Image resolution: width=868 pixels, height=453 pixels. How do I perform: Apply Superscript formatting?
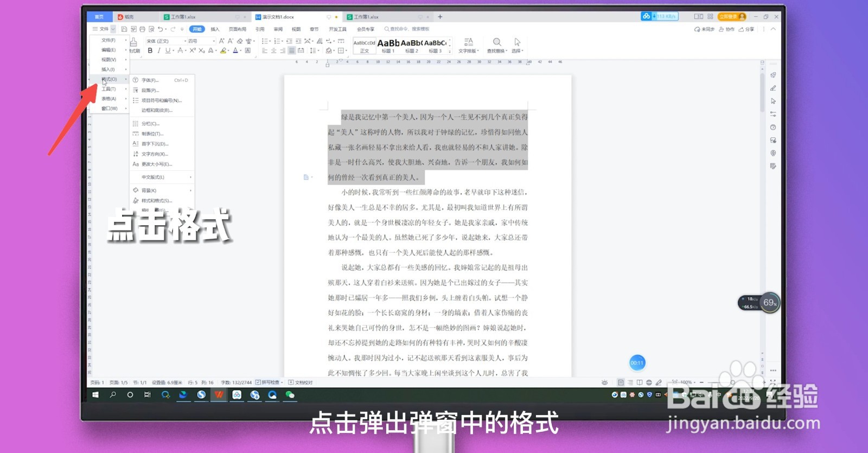[x=193, y=50]
